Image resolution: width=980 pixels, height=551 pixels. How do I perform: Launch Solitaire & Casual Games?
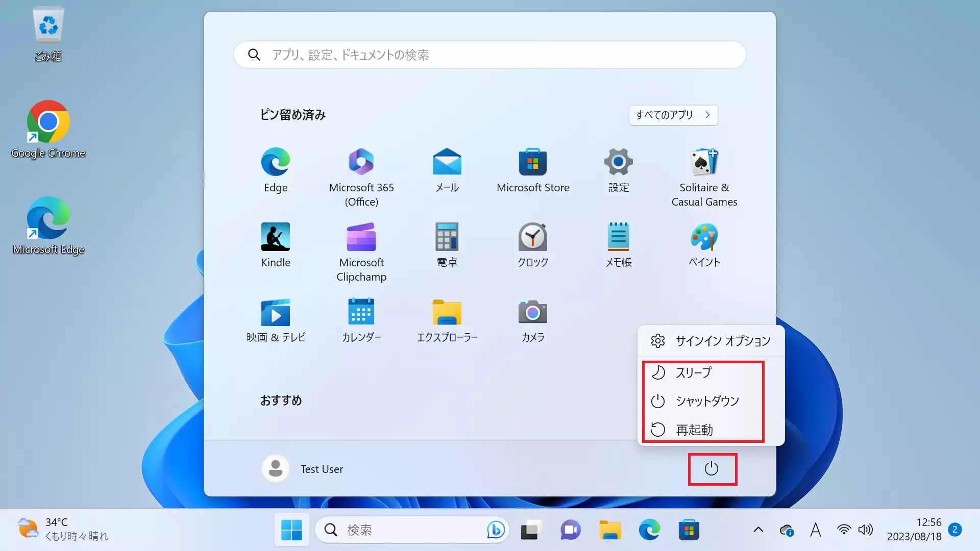click(x=704, y=178)
